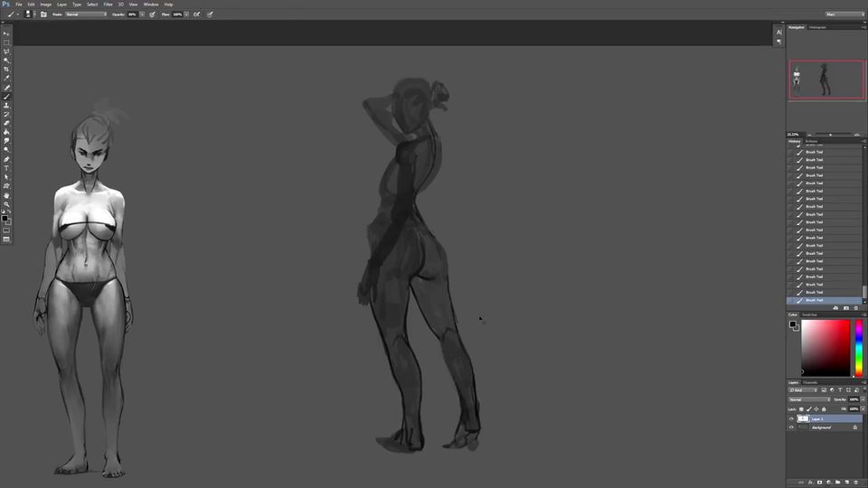
Task: Open layer Opacity dropdown arrow
Action: pos(863,399)
